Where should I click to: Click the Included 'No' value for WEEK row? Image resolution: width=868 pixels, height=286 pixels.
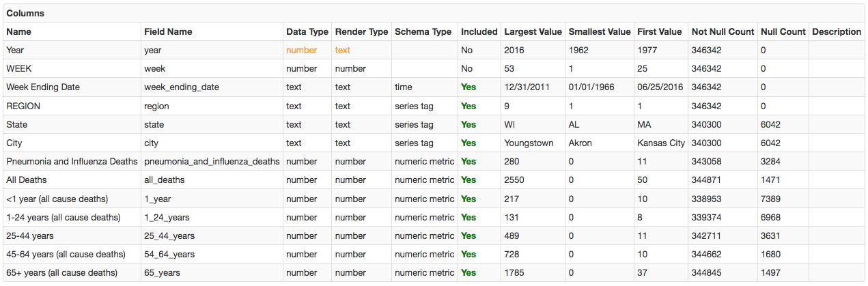[x=467, y=69]
